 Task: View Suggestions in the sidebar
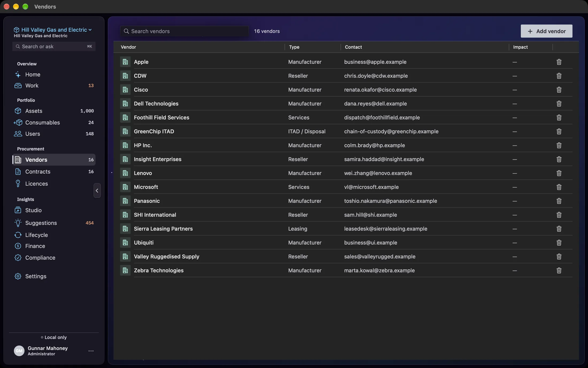tap(54, 223)
